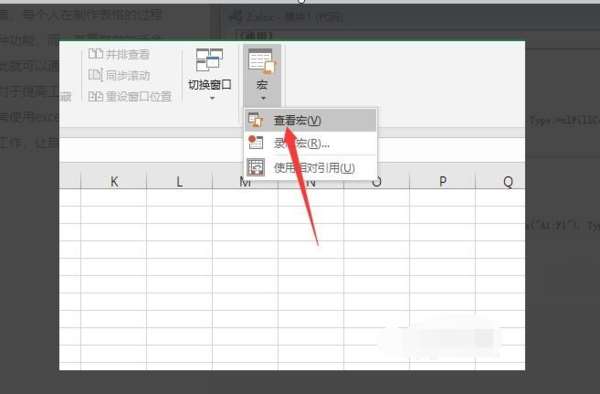Select the column Q header
Viewport: 600px width, 394px height.
pyautogui.click(x=501, y=181)
